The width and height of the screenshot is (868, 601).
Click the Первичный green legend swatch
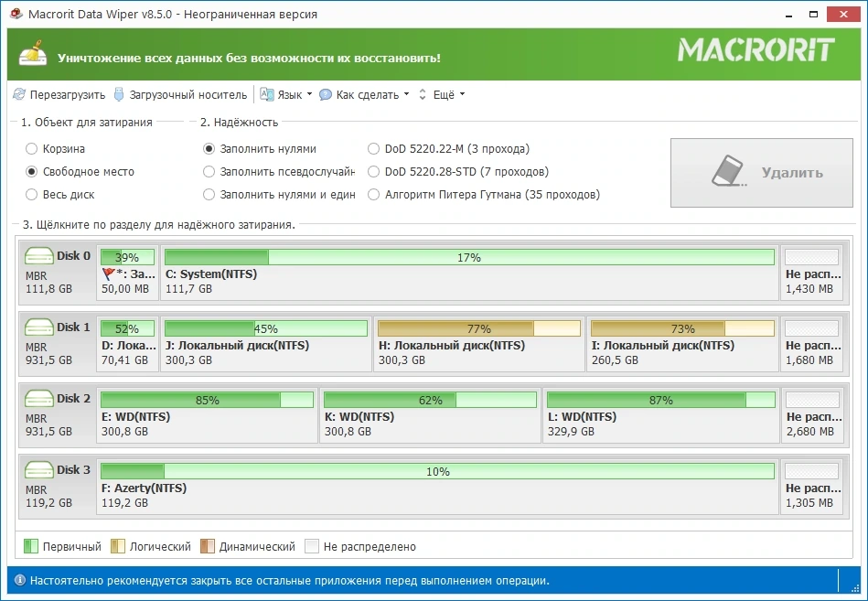[31, 546]
